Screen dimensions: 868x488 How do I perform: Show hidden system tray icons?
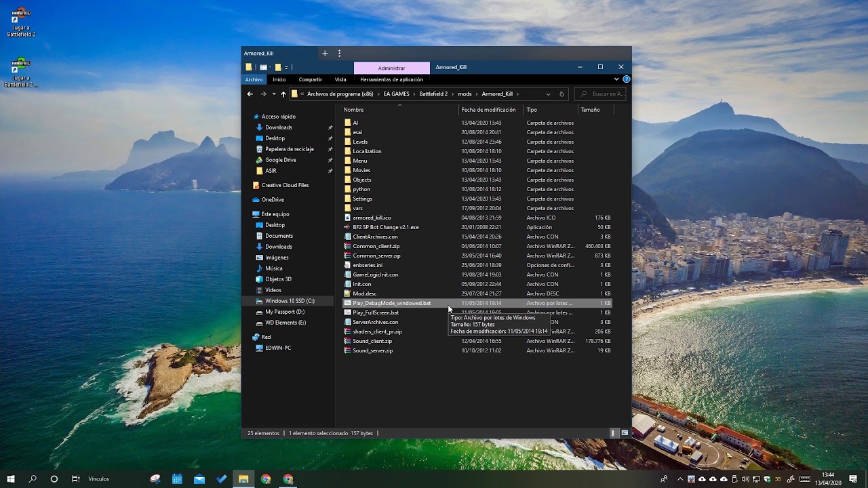coord(680,479)
